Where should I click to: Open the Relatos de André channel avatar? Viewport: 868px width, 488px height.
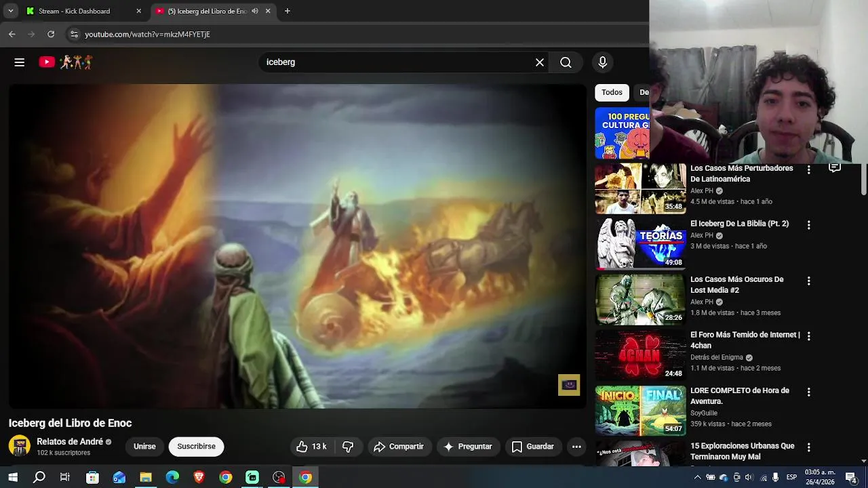[19, 446]
